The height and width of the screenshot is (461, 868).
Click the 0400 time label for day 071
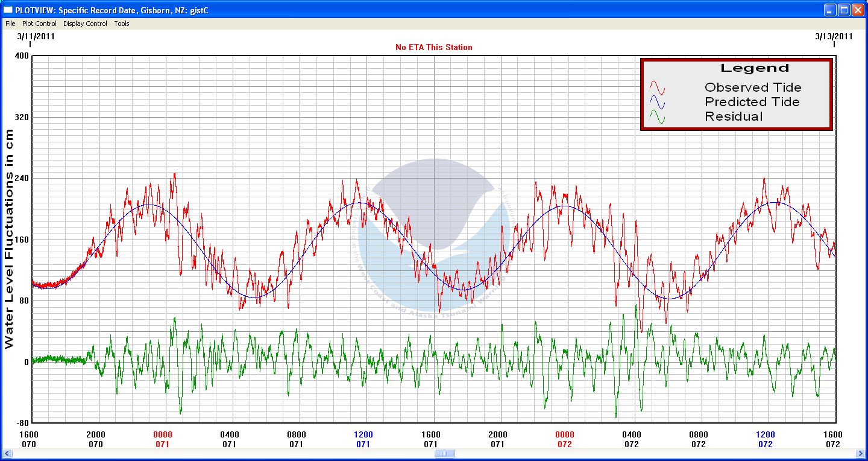[x=230, y=434]
